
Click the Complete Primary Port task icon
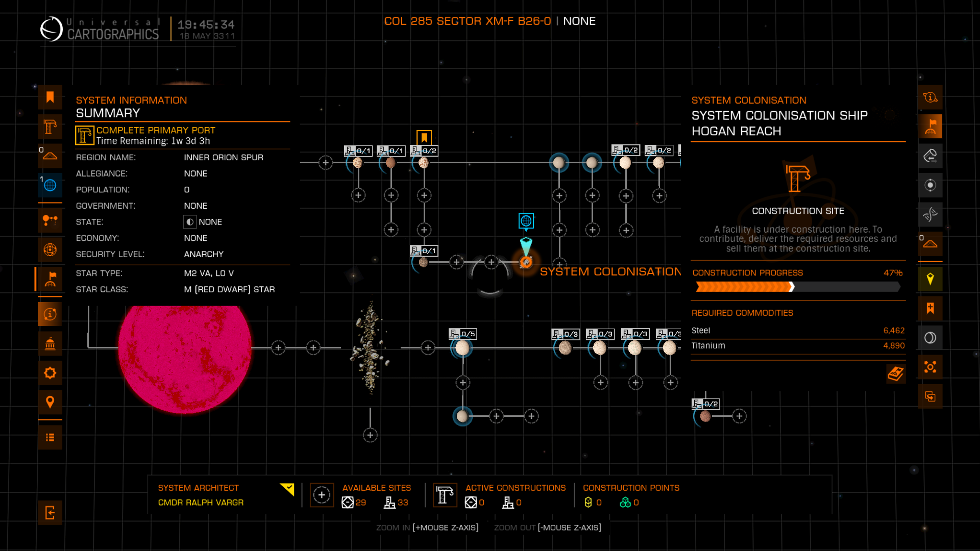(x=85, y=135)
